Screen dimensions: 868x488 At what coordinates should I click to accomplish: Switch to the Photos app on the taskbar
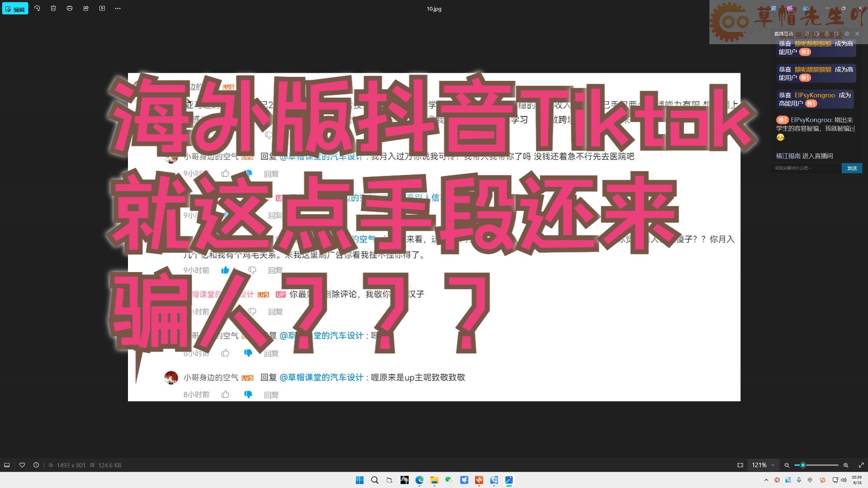pos(509,480)
